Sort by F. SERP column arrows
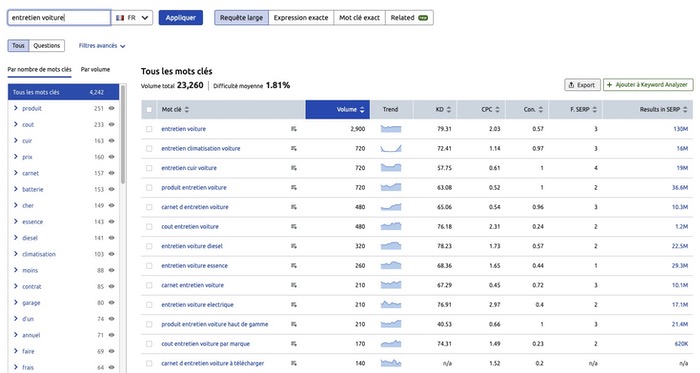 [595, 110]
